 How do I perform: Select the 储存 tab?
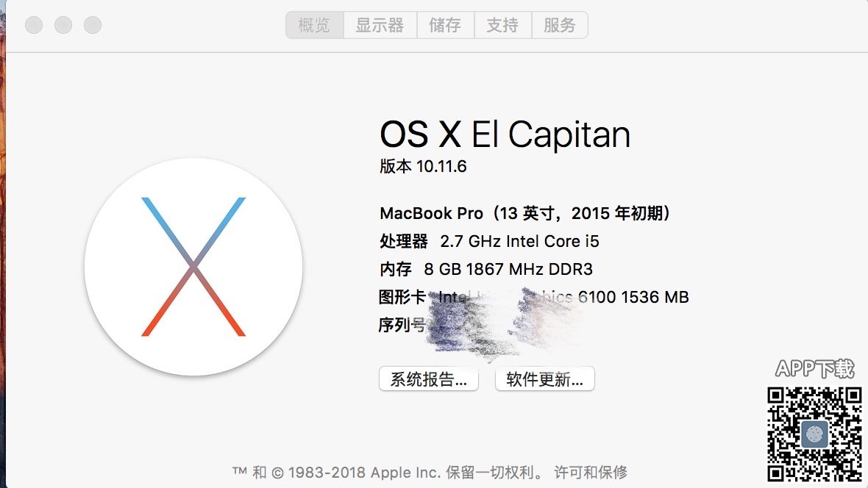(445, 25)
